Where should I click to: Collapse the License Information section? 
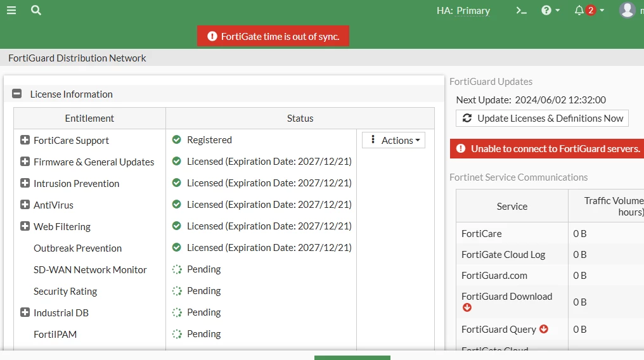tap(17, 94)
